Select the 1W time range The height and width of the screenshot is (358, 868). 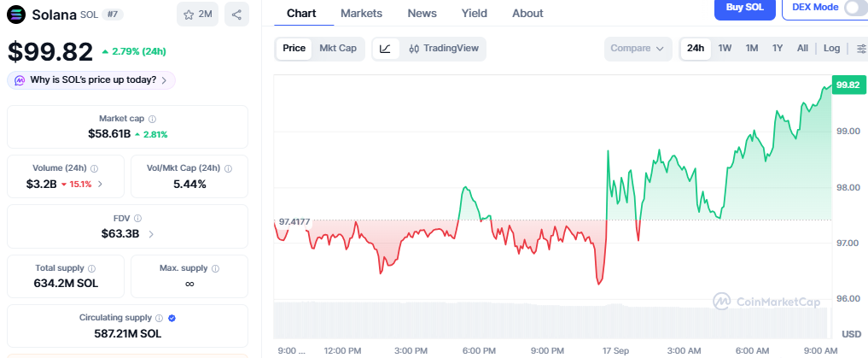point(725,49)
